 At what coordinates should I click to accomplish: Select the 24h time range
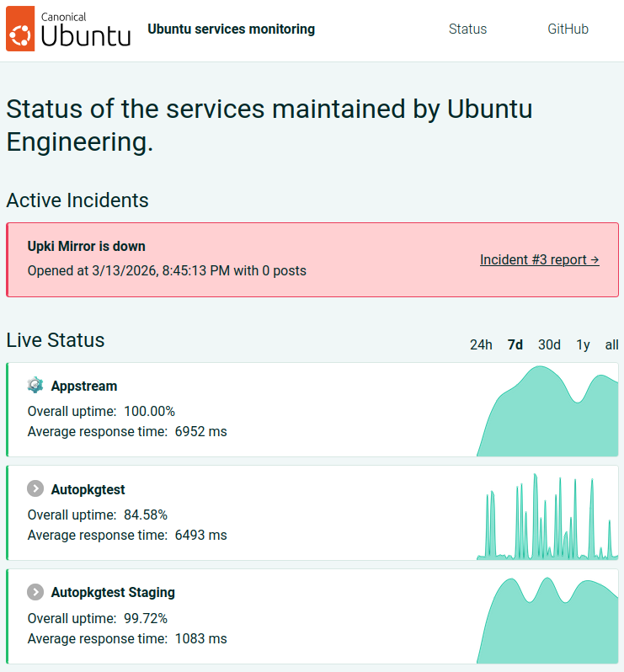click(x=481, y=344)
